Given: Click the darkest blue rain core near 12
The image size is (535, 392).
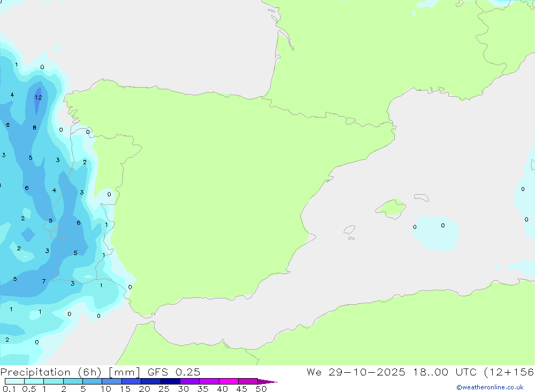Looking at the screenshot, I should [37, 101].
